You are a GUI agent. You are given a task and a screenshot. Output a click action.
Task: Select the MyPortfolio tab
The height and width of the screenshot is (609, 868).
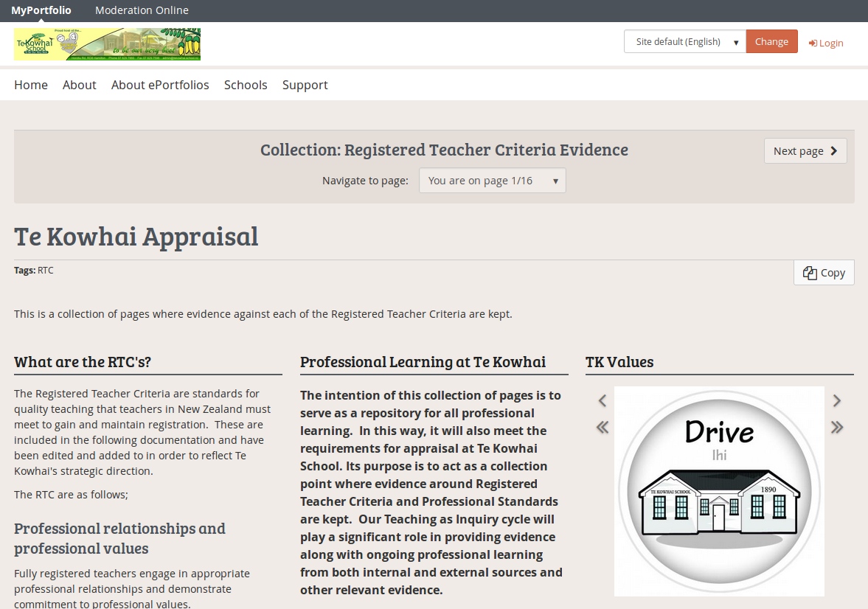41,10
